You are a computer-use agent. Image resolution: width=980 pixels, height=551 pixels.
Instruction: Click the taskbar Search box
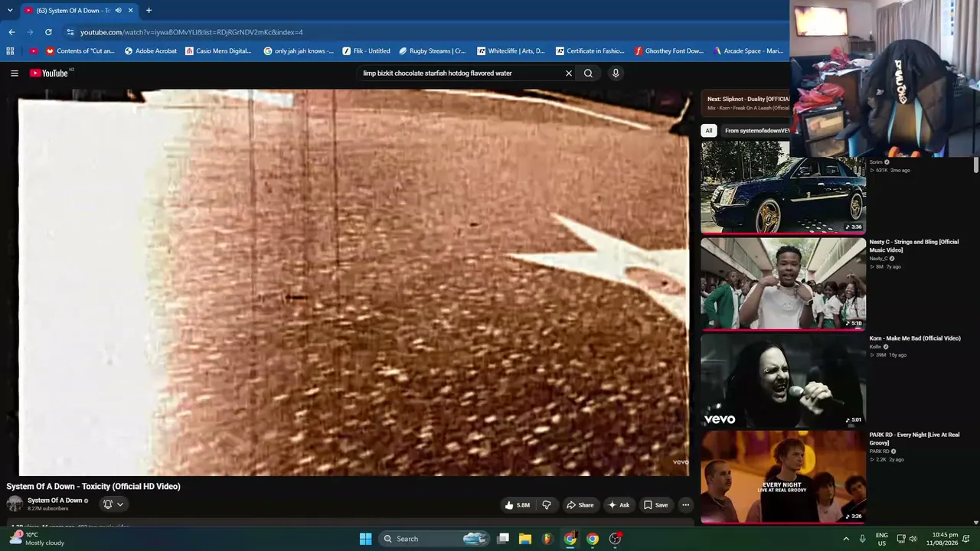[434, 539]
